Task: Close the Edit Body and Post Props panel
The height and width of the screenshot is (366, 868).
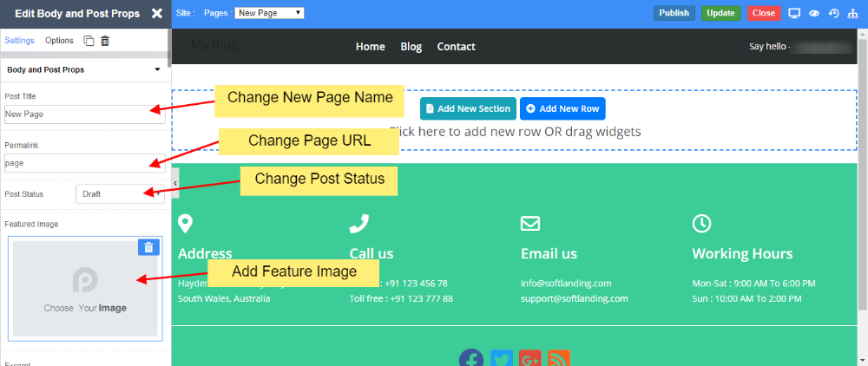Action: 156,13
